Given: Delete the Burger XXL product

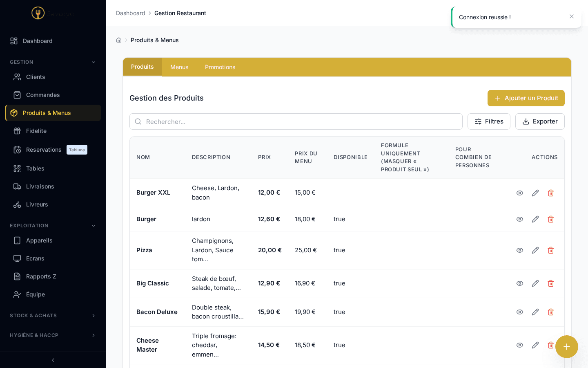Looking at the screenshot, I should pyautogui.click(x=551, y=193).
